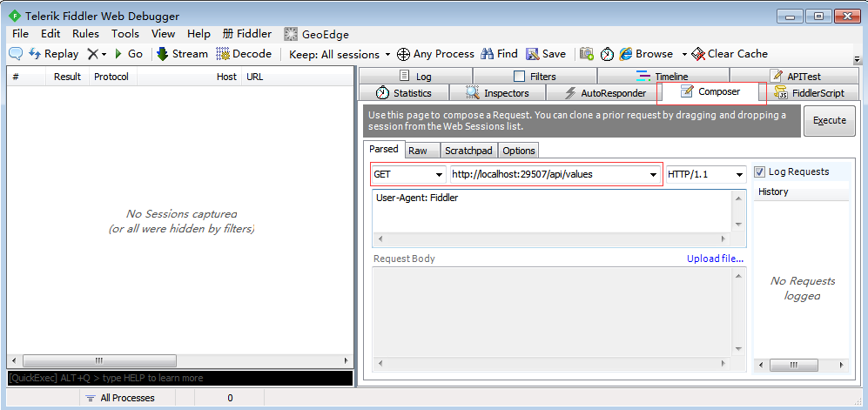Save sessions with the Save icon
The image size is (868, 410).
pos(546,54)
